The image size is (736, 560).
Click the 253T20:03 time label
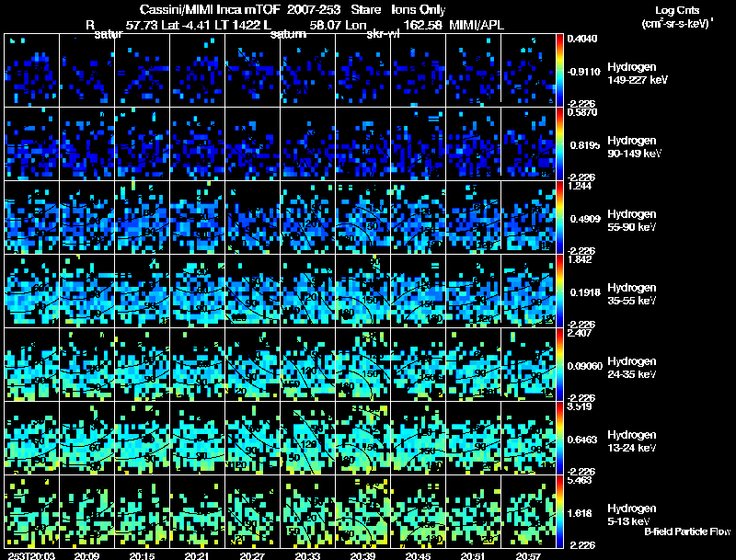pyautogui.click(x=31, y=555)
